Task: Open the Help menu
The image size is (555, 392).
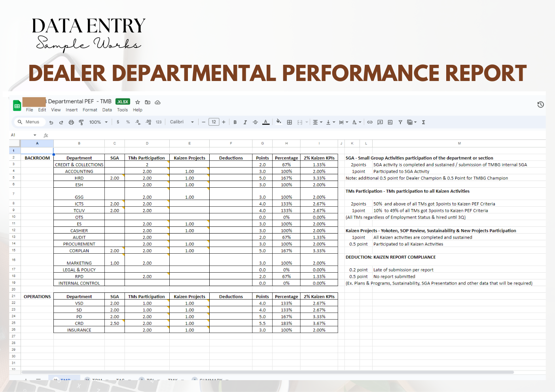Action: [138, 110]
